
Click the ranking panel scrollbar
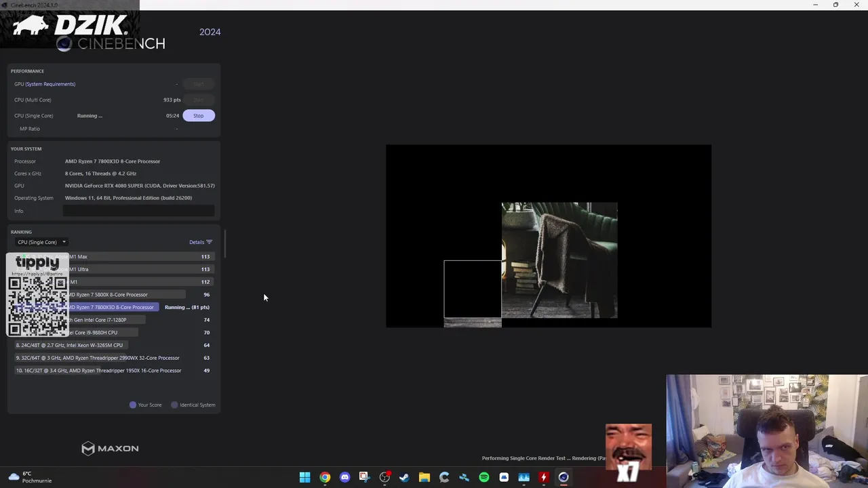pyautogui.click(x=224, y=244)
